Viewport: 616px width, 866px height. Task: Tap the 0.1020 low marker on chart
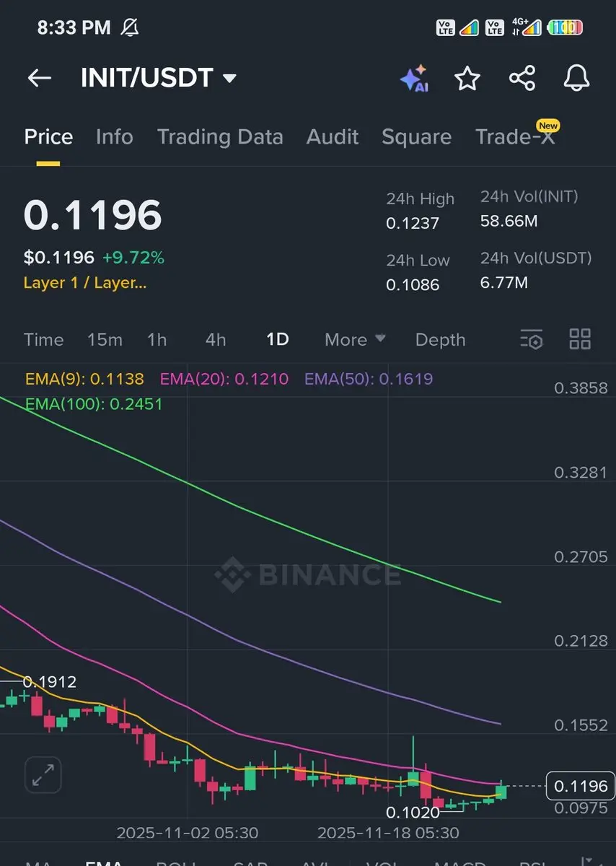tap(413, 813)
